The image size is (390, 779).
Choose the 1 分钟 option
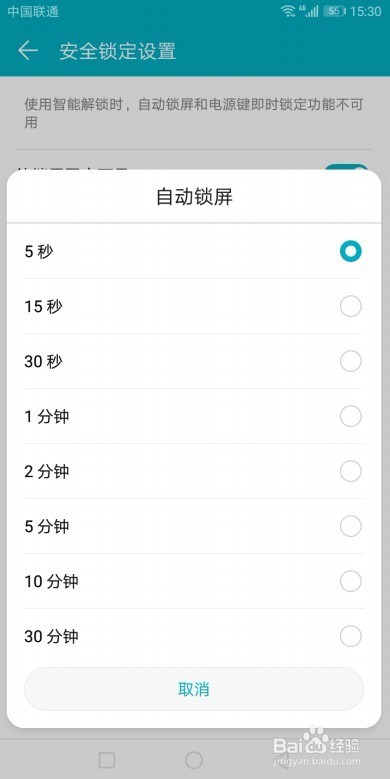[194, 416]
